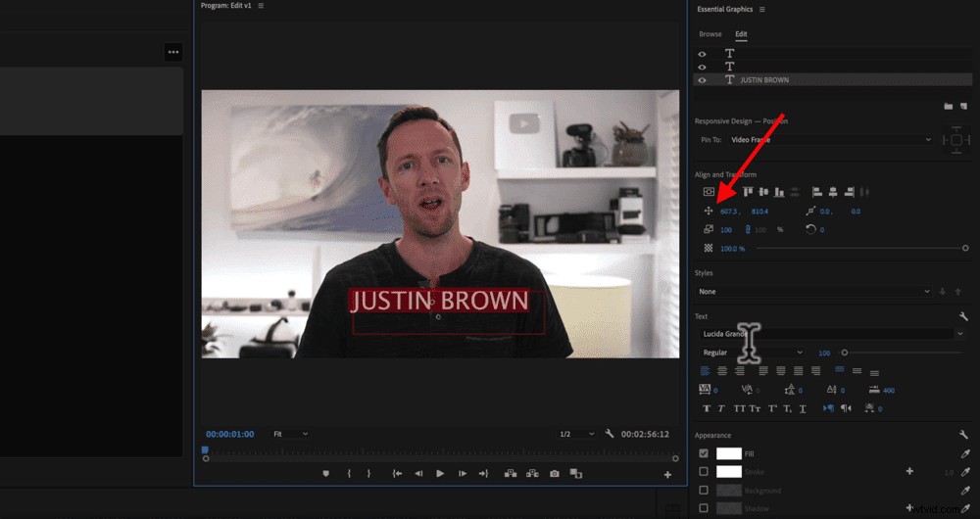
Task: Right align the text
Action: 740,371
